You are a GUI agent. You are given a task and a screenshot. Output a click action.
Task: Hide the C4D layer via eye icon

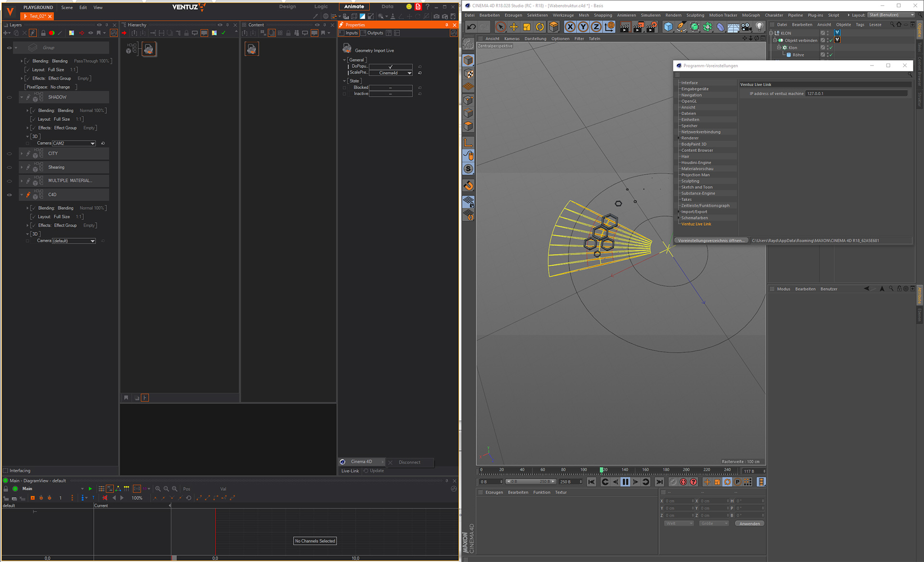click(x=9, y=195)
